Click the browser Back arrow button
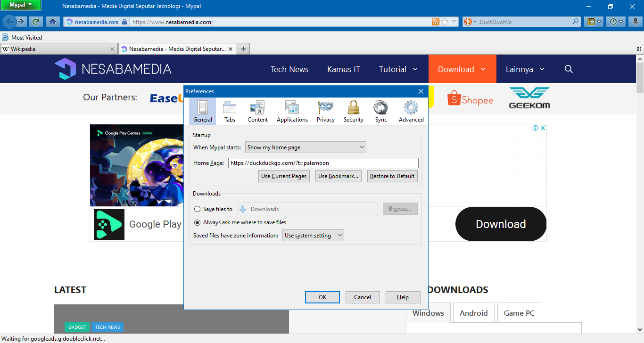Image resolution: width=644 pixels, height=343 pixels. 8,22
